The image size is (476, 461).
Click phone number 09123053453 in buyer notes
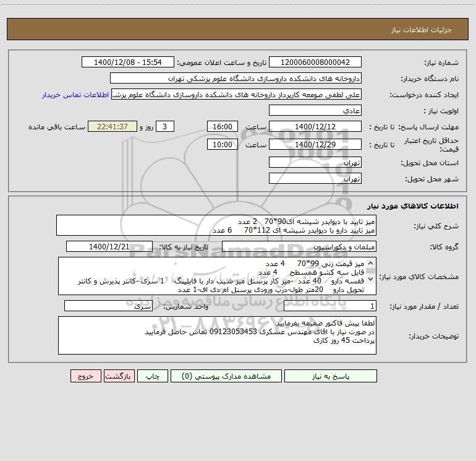(234, 332)
